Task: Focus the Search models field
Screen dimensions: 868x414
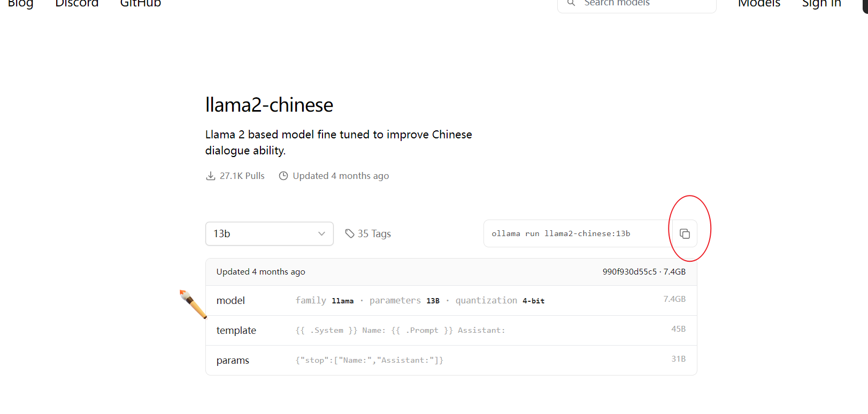Action: click(637, 3)
